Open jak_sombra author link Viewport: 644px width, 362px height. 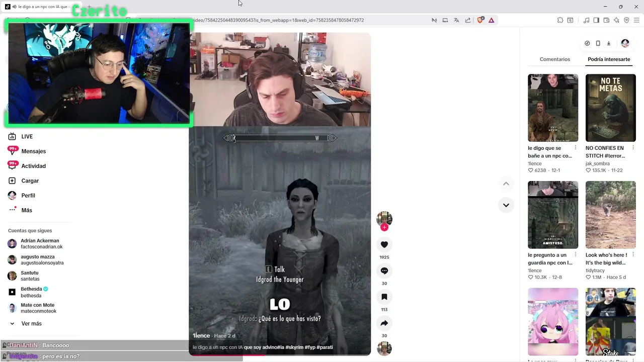597,163
